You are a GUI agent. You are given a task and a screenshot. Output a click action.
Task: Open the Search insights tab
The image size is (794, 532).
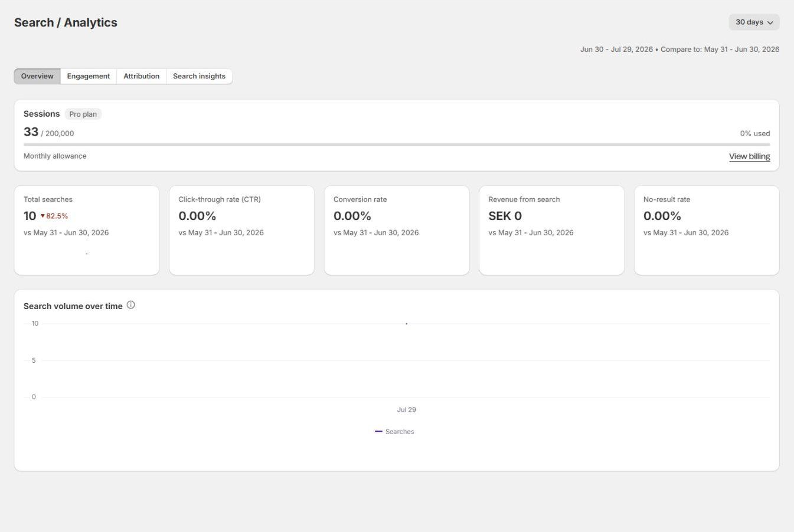[x=199, y=76]
